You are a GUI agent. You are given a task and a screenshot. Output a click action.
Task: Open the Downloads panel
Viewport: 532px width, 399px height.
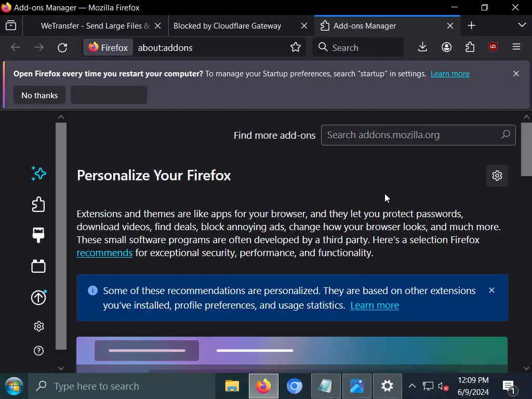click(x=422, y=47)
